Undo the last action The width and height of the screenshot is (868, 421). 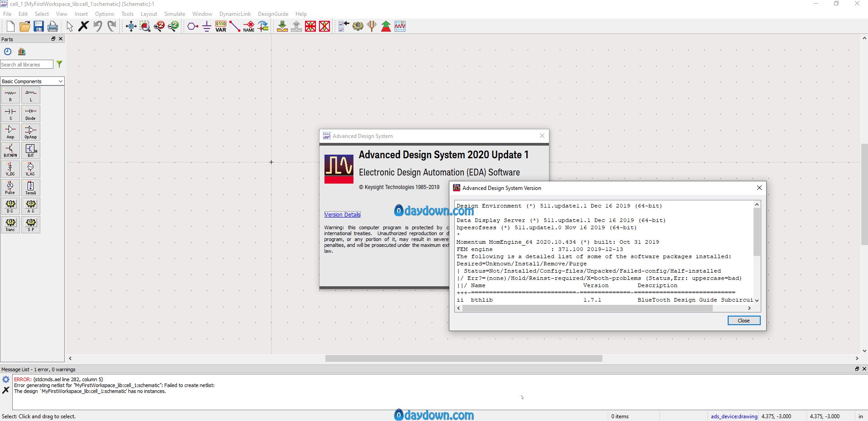97,26
